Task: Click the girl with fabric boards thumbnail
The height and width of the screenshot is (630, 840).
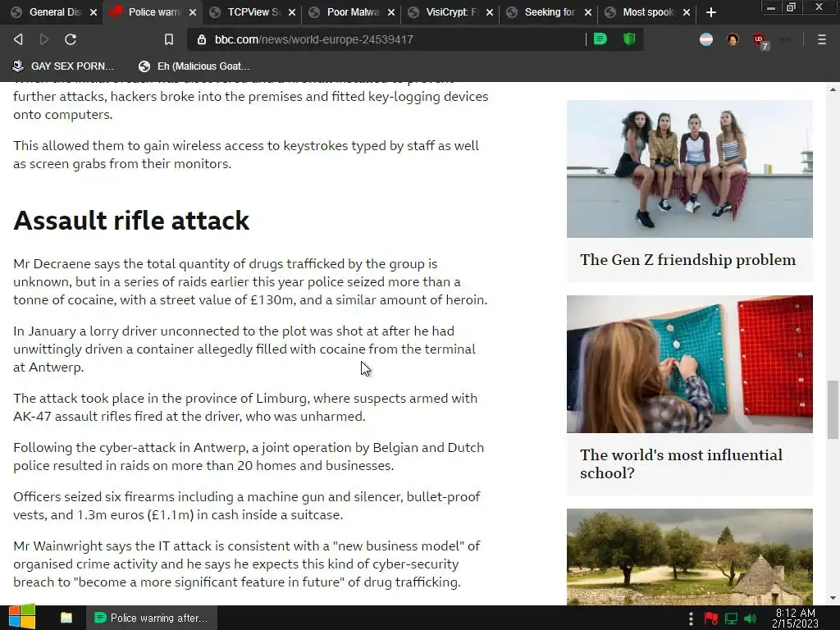Action: [689, 363]
